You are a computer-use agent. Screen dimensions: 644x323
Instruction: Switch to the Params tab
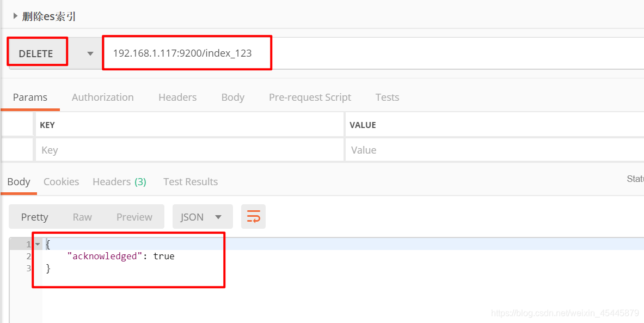coord(30,97)
